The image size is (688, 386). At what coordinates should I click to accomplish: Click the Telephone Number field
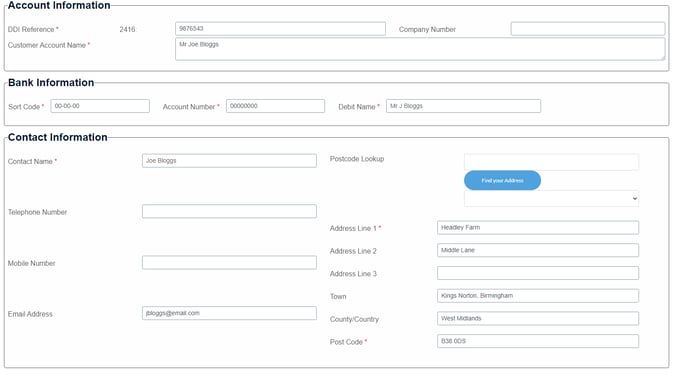[x=229, y=211]
